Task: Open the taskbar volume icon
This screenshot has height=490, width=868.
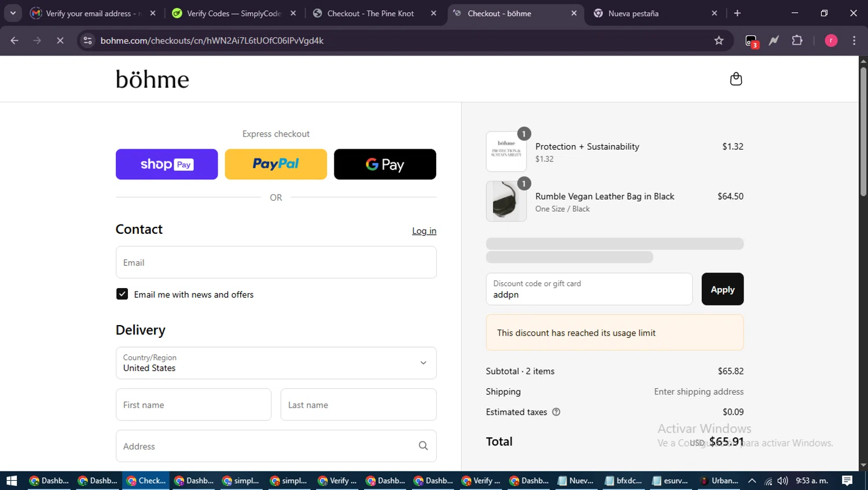Action: (782, 481)
